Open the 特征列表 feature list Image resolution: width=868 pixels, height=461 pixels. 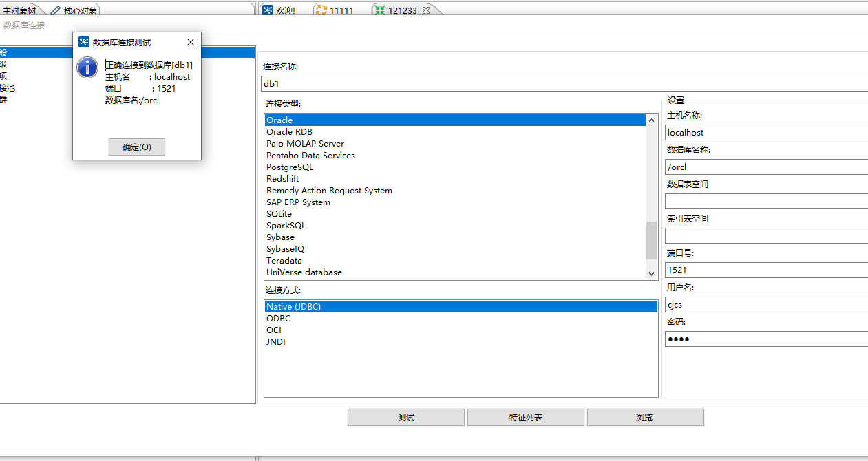pyautogui.click(x=525, y=417)
